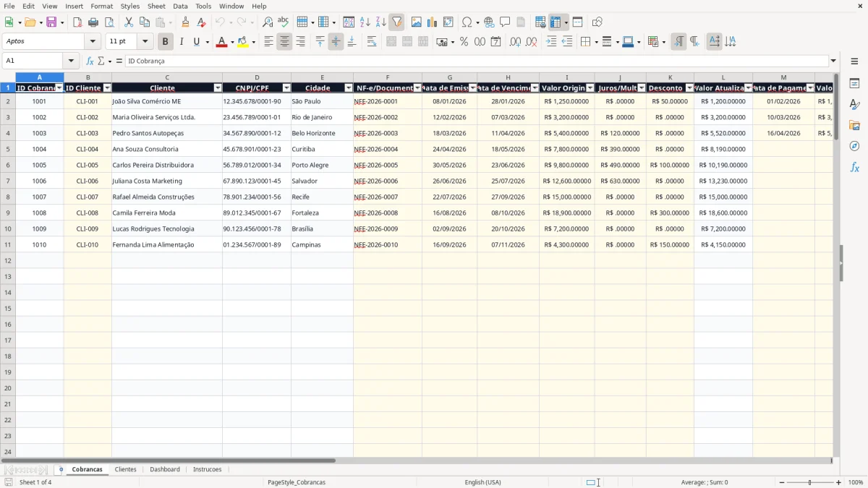Viewport: 868px width, 488px height.
Task: Click the zoom slider handle
Action: click(809, 482)
